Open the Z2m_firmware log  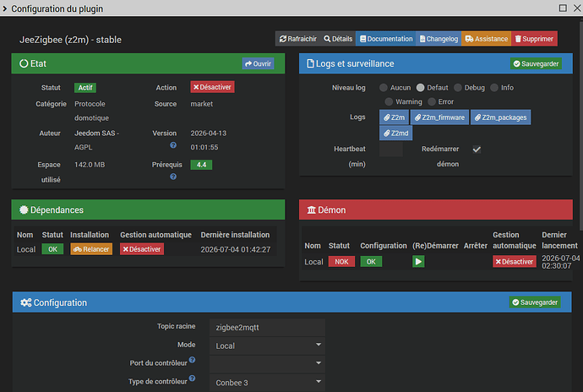point(439,117)
